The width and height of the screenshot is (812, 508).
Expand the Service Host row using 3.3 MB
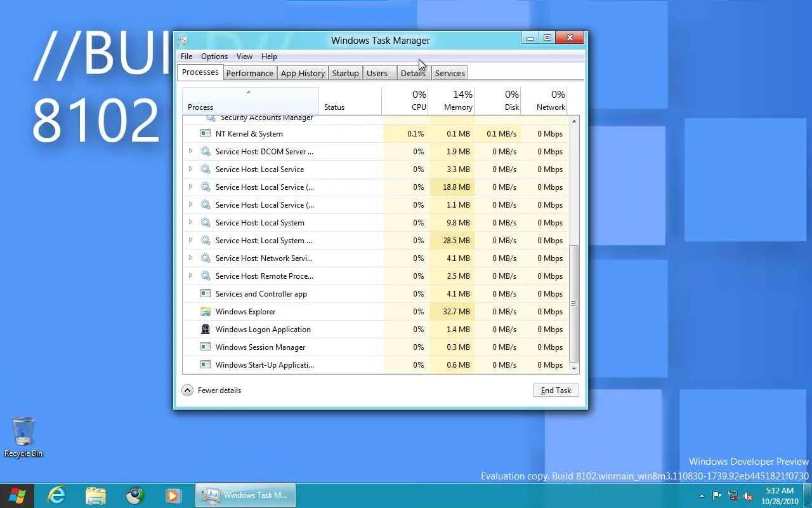[190, 169]
